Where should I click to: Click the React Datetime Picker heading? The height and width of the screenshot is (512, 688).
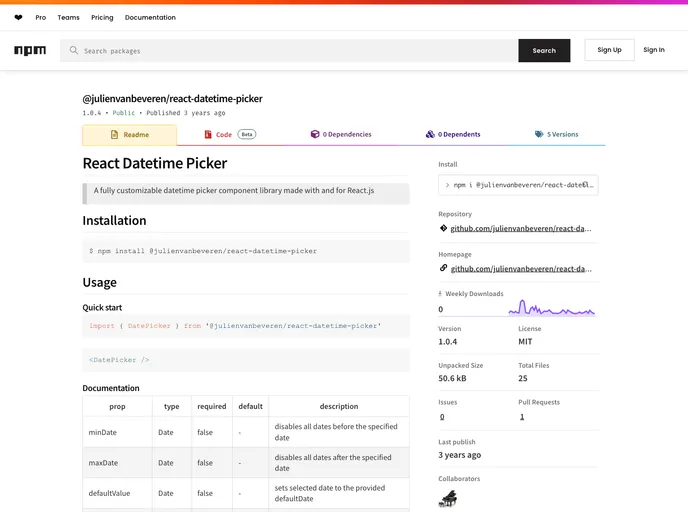(x=155, y=163)
